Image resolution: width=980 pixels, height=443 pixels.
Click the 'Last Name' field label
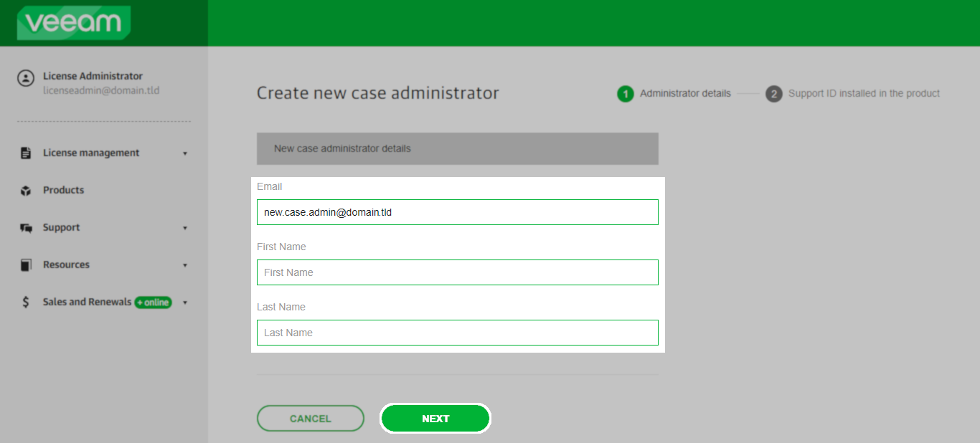coord(281,307)
